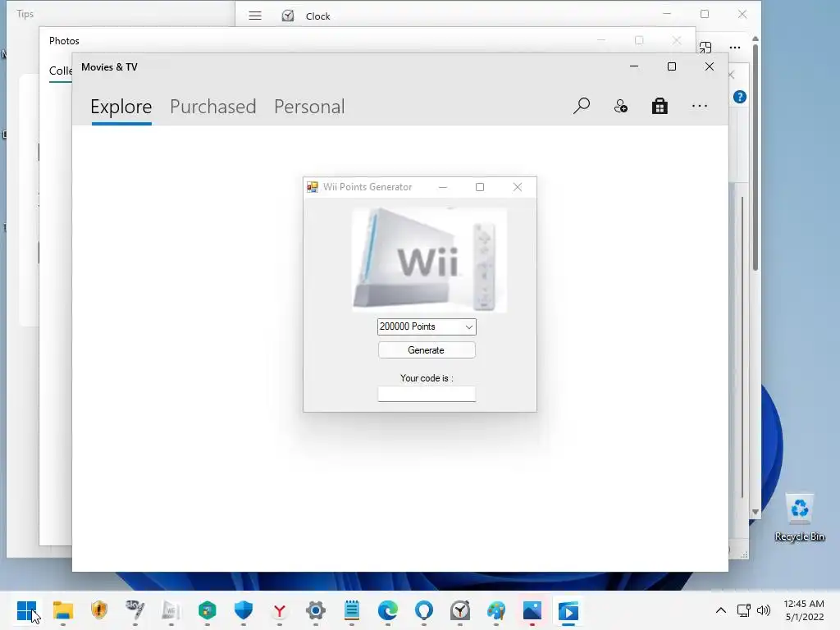
Task: Open Clock app from the taskbar
Action: pos(460,610)
